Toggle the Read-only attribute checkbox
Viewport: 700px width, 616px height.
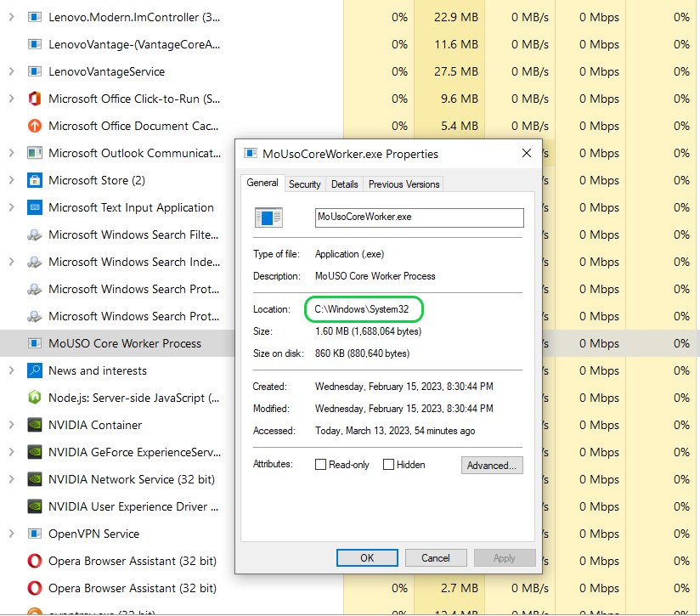pyautogui.click(x=320, y=465)
